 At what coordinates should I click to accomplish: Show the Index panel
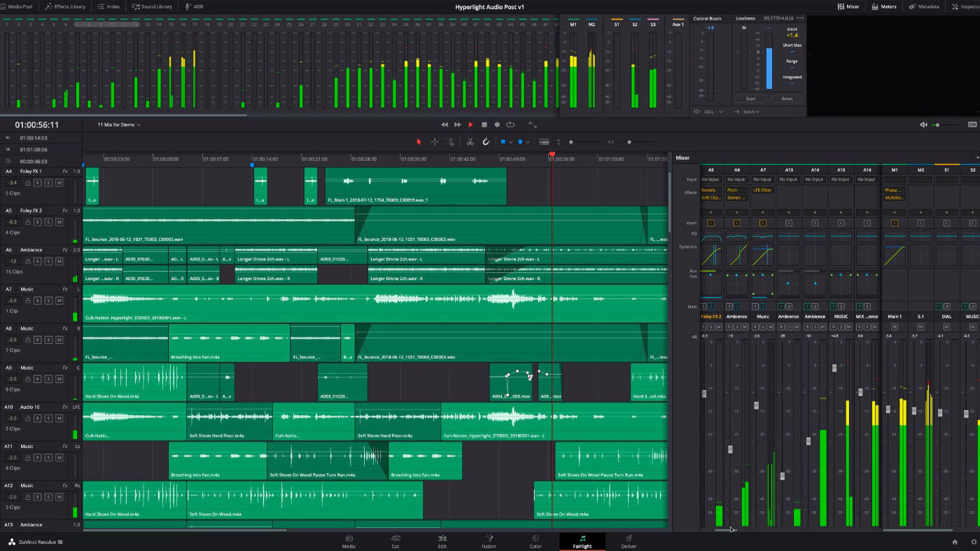[x=108, y=6]
